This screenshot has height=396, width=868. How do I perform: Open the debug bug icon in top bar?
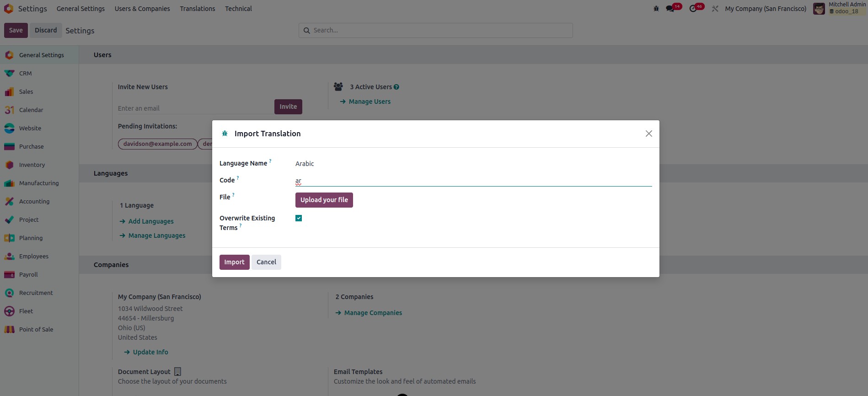[x=656, y=9]
